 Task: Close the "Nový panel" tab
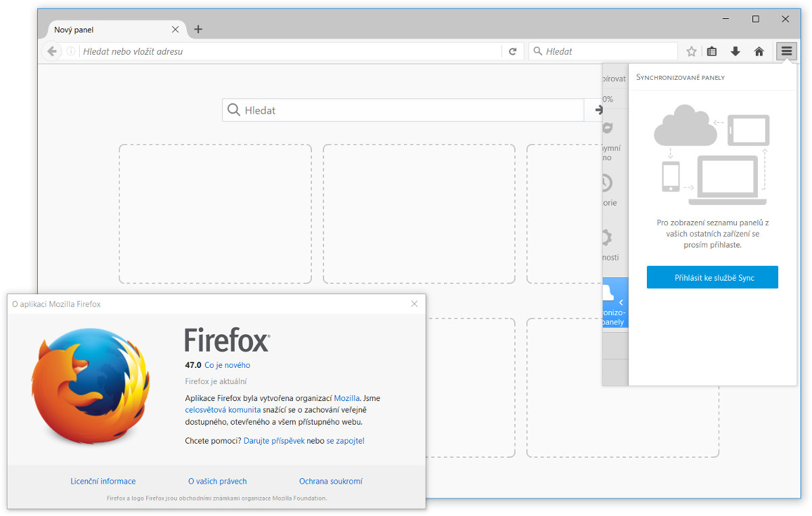pyautogui.click(x=175, y=30)
